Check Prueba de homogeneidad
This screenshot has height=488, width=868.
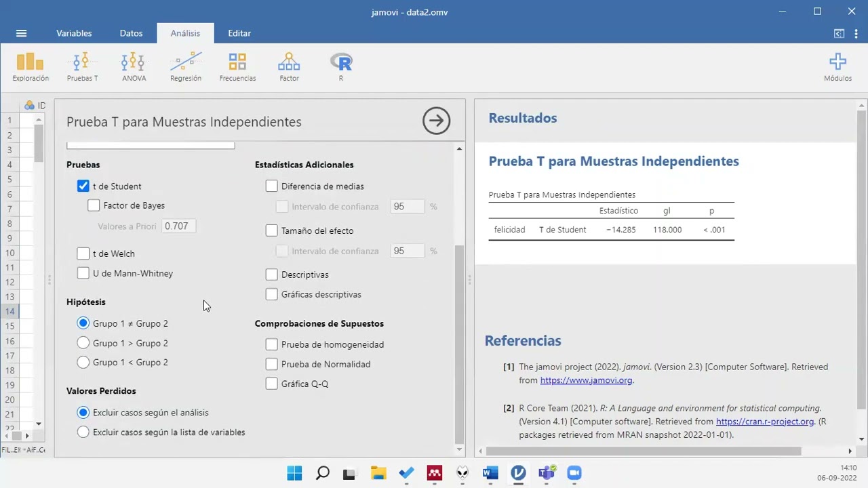click(272, 344)
